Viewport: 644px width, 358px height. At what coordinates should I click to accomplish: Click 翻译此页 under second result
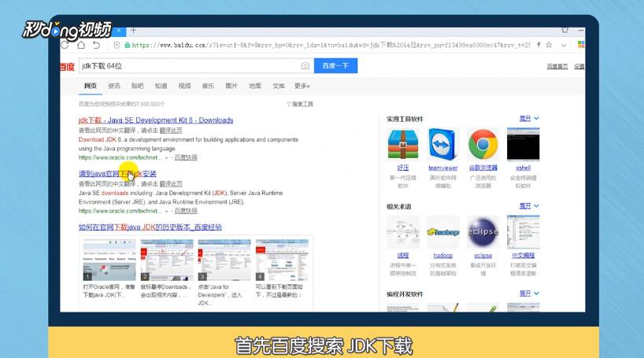pos(171,184)
